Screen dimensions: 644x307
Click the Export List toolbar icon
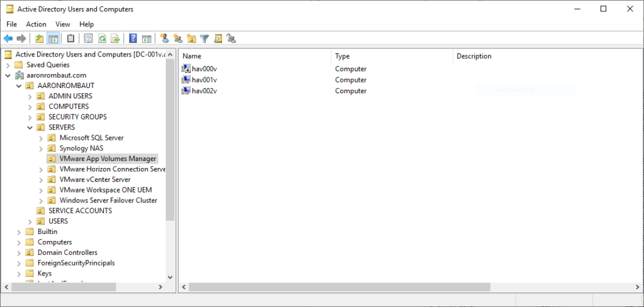point(115,39)
